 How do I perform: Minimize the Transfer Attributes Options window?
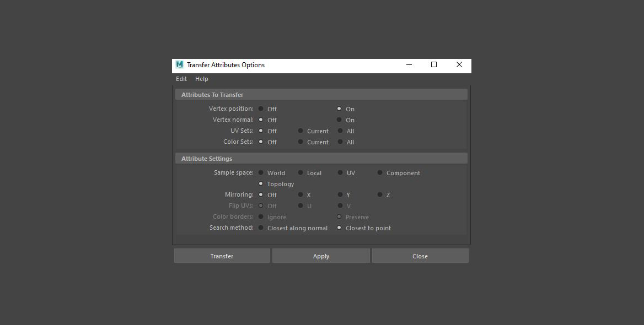click(x=409, y=65)
